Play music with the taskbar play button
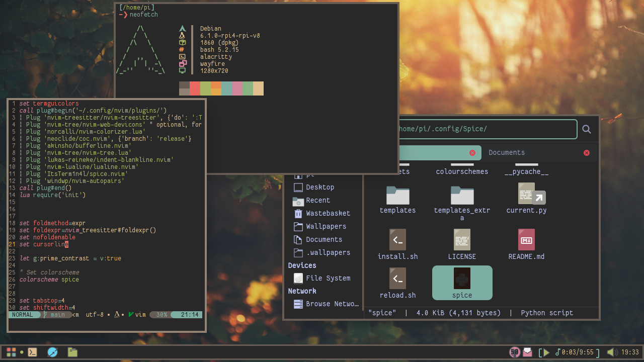Viewport: 644px width, 362px height. point(547,352)
